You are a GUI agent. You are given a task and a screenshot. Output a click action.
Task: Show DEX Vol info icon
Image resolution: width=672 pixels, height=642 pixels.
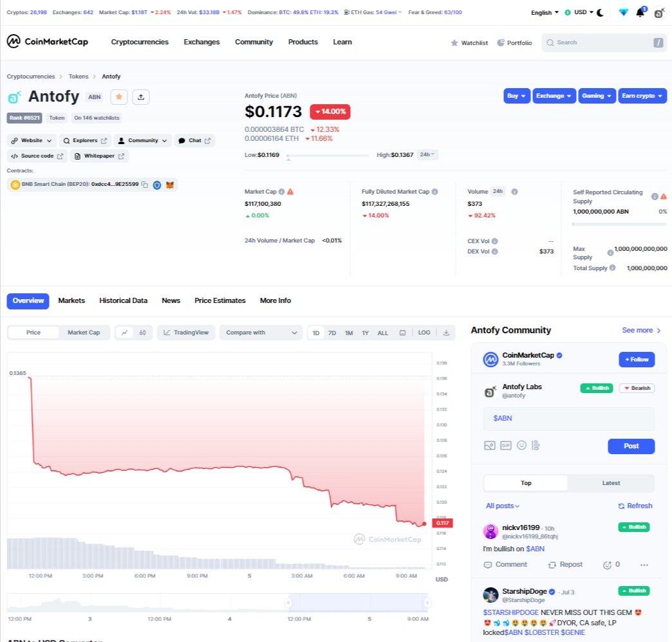pos(494,252)
